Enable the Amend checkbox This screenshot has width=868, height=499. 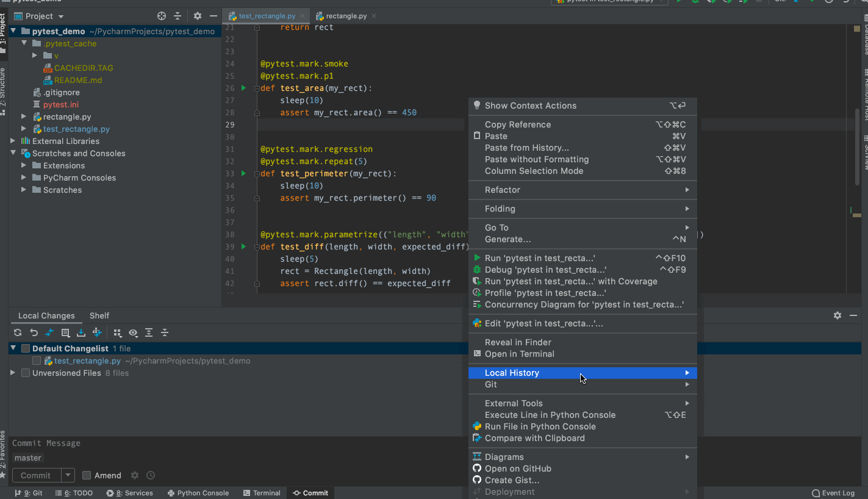[87, 475]
